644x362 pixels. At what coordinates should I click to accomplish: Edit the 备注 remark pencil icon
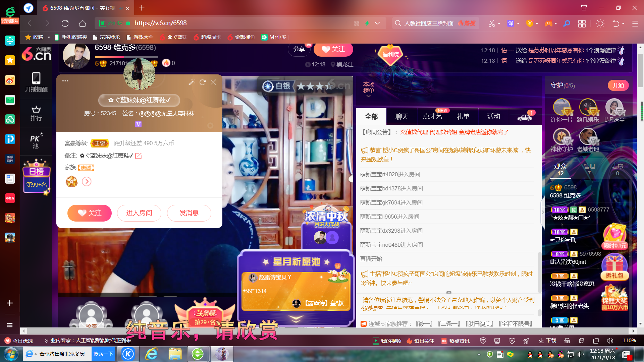tap(138, 156)
